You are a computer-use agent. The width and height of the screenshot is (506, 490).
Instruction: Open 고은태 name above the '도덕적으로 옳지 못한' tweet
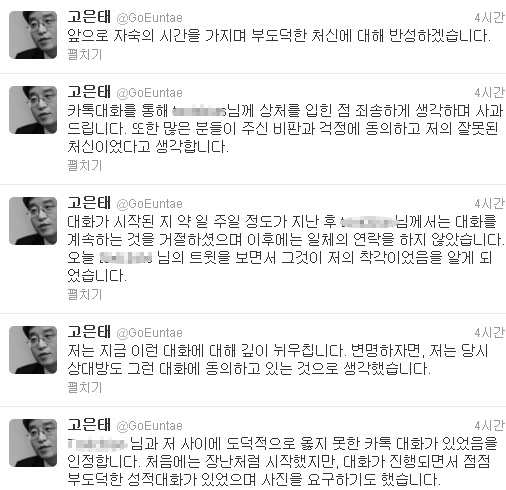pos(89,425)
